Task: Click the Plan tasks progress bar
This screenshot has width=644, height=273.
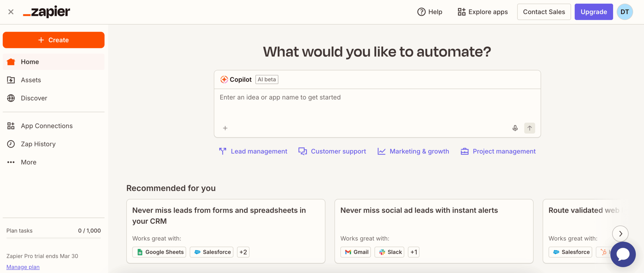Action: click(53, 238)
